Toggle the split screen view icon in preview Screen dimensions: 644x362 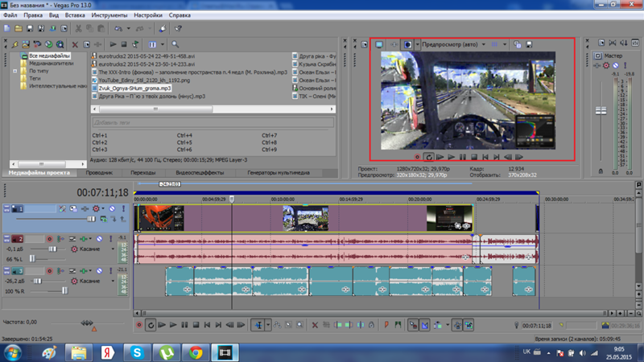(407, 44)
